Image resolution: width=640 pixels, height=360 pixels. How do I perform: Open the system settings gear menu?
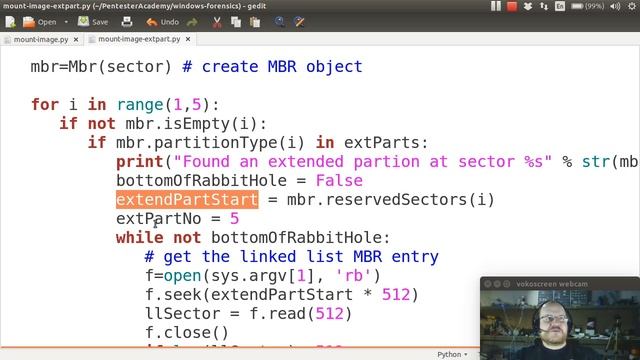632,6
